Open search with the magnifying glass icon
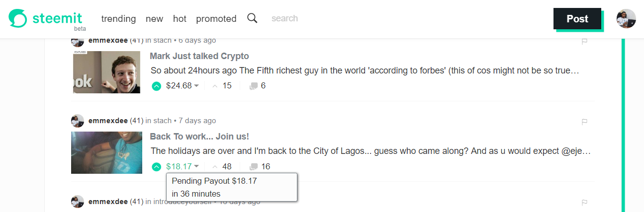644x212 pixels. pyautogui.click(x=253, y=18)
